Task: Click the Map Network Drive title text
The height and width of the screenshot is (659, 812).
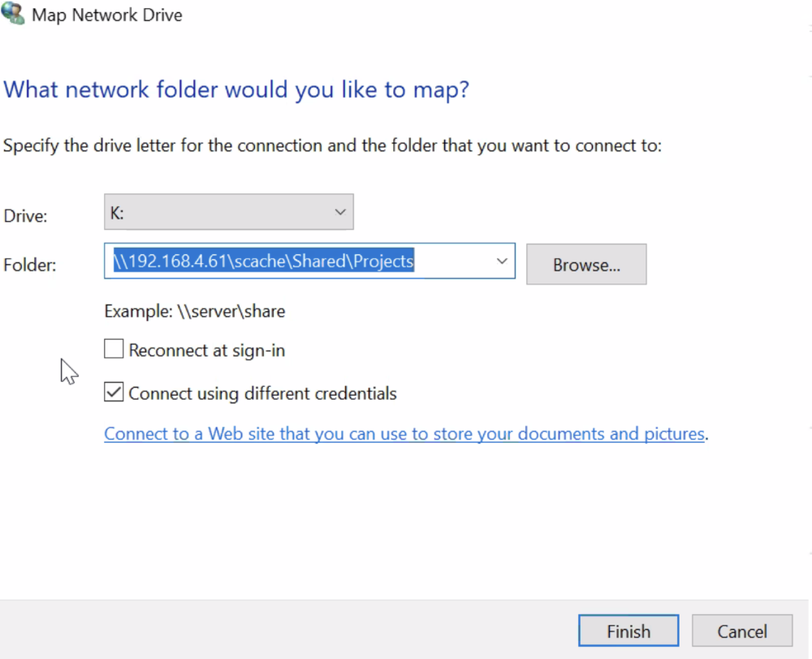Action: 107,15
